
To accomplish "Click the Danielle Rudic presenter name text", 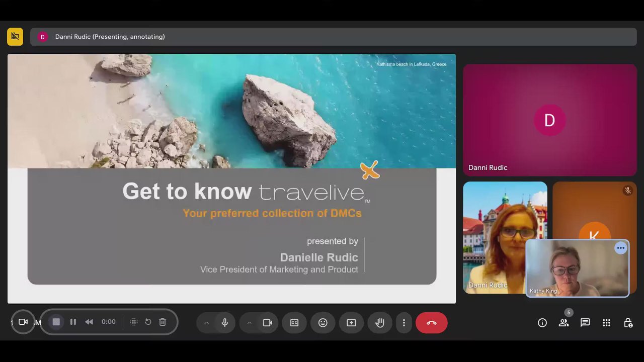I will coord(319,257).
